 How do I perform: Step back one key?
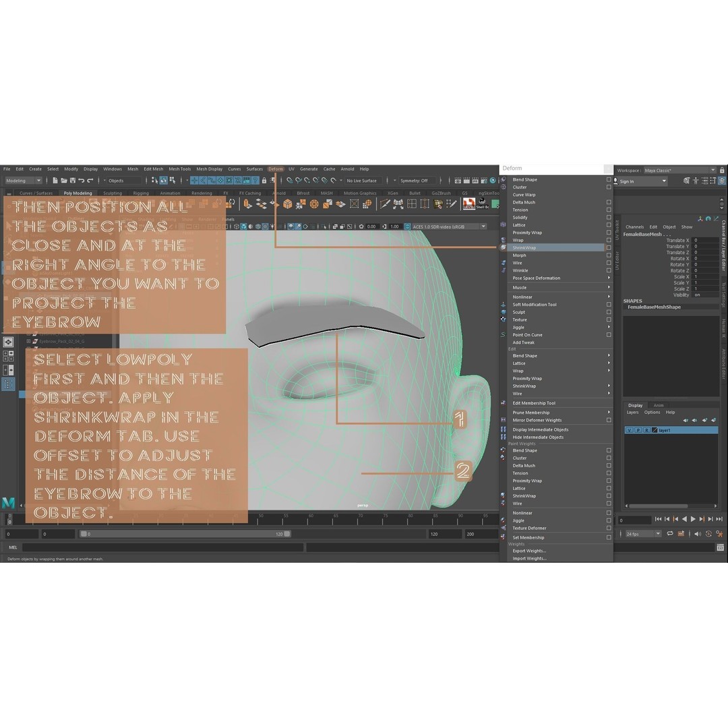click(675, 519)
